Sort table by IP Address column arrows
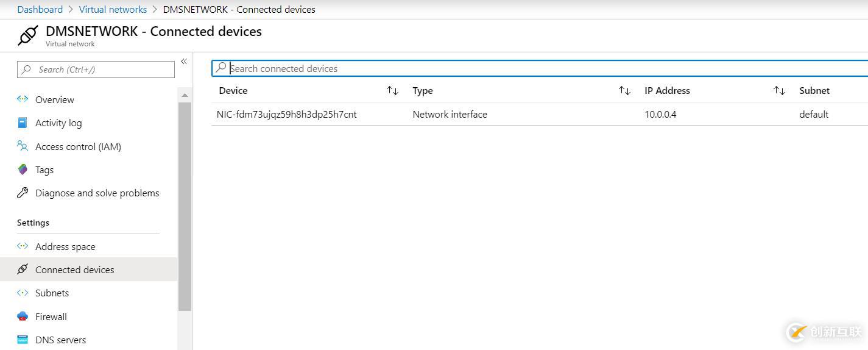This screenshot has height=350, width=868. click(x=779, y=91)
